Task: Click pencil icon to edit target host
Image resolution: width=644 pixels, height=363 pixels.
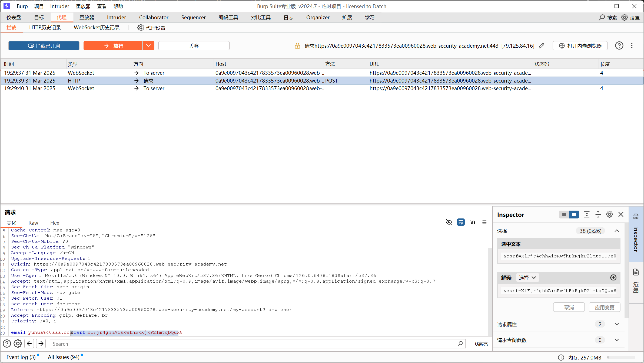Action: pos(541,46)
